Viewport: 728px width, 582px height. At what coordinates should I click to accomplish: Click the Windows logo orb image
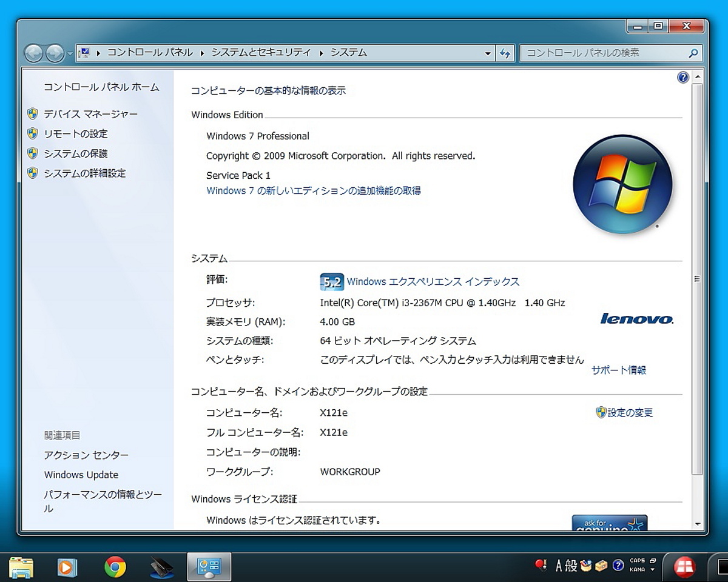coord(622,184)
